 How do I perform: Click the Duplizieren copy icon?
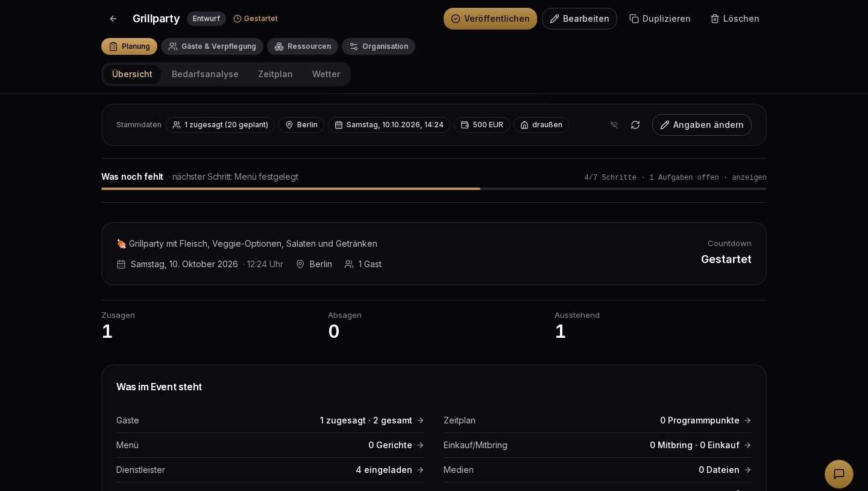(x=634, y=19)
